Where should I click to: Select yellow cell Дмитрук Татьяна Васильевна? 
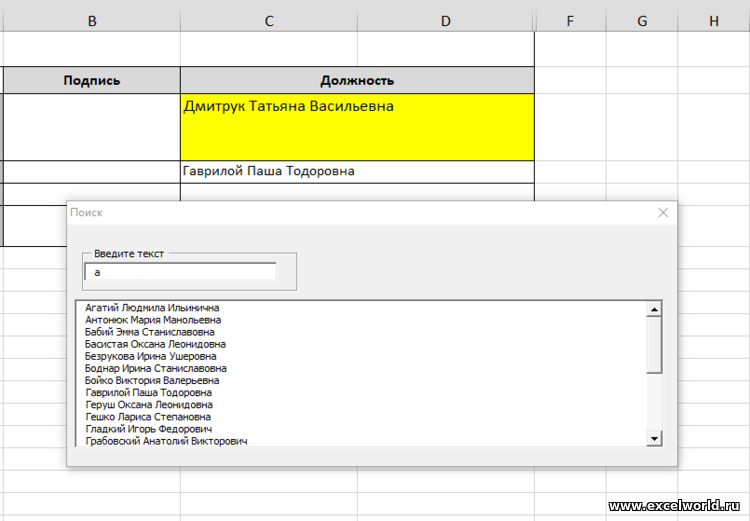pyautogui.click(x=357, y=127)
